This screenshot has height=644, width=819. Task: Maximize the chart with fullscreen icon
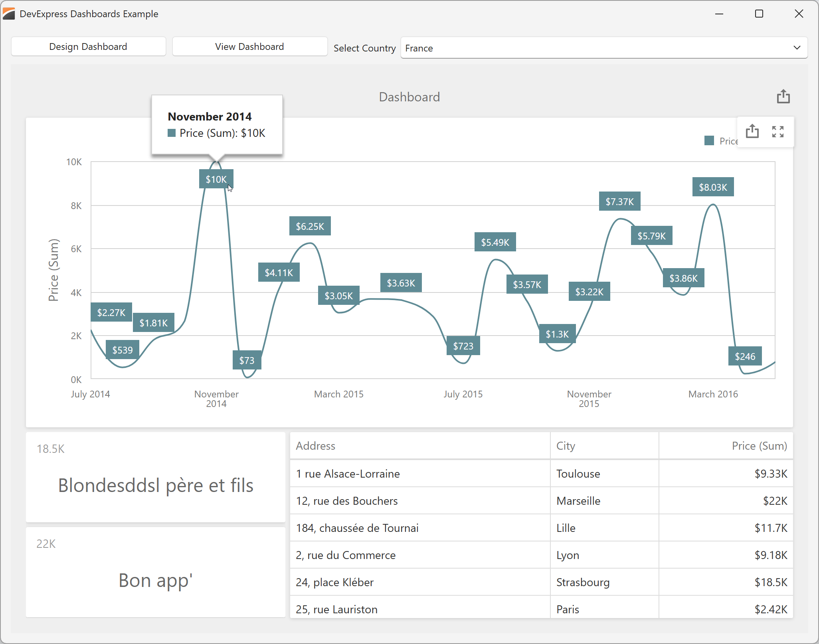click(778, 132)
